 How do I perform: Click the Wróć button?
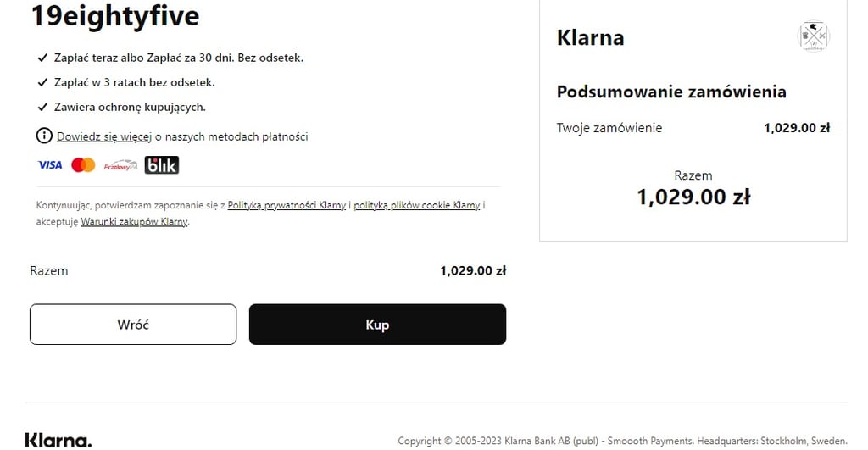tap(133, 325)
